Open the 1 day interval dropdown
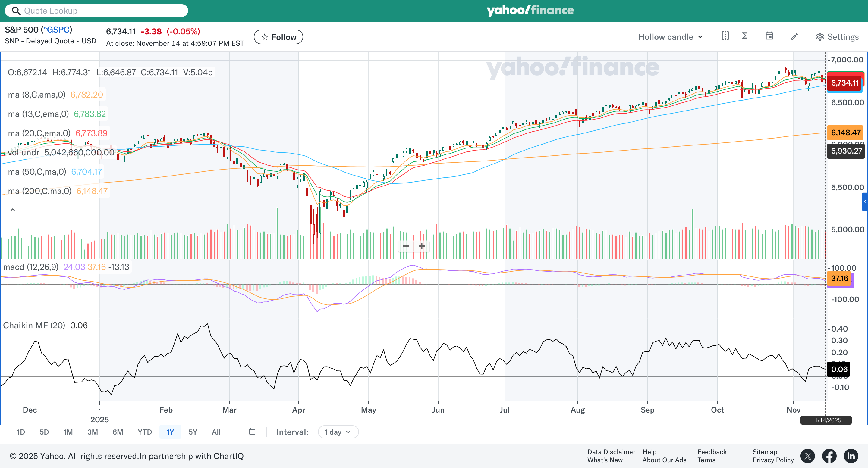 [338, 432]
